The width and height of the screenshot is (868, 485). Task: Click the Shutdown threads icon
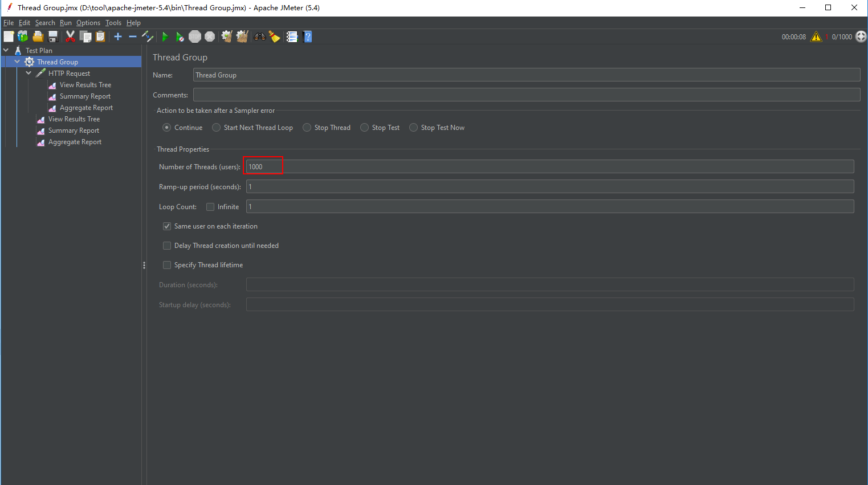[210, 36]
